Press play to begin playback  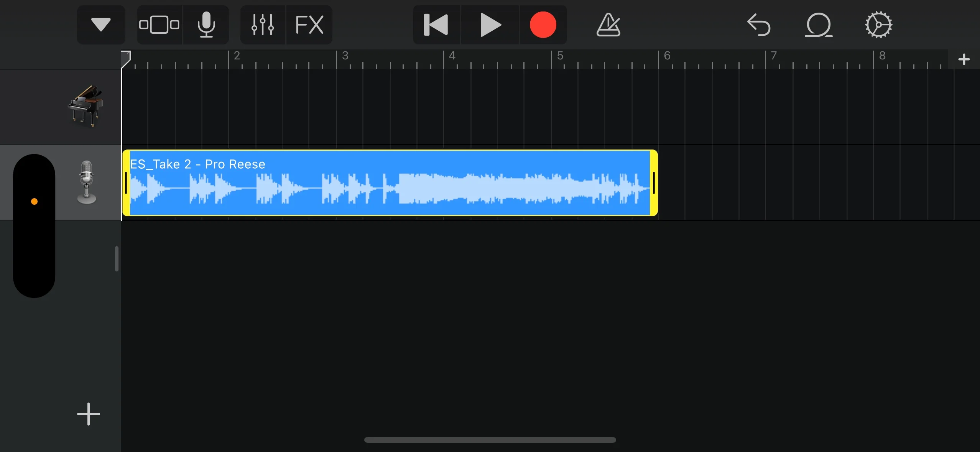click(x=489, y=25)
